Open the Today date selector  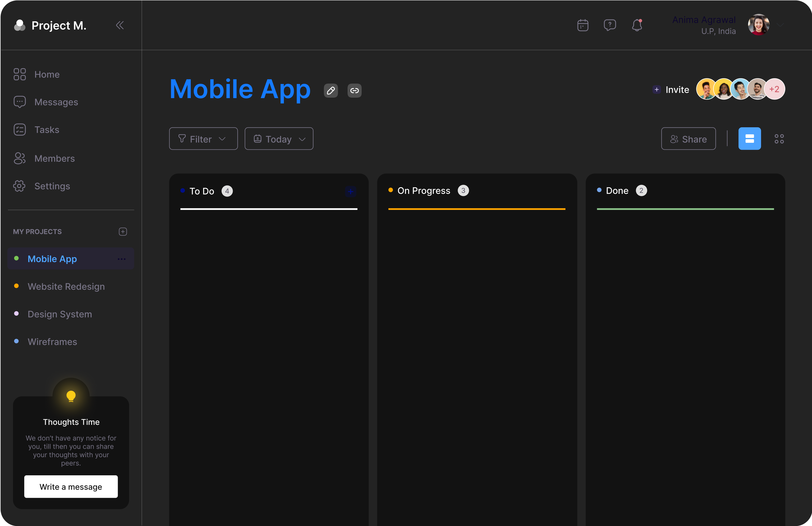pos(278,139)
